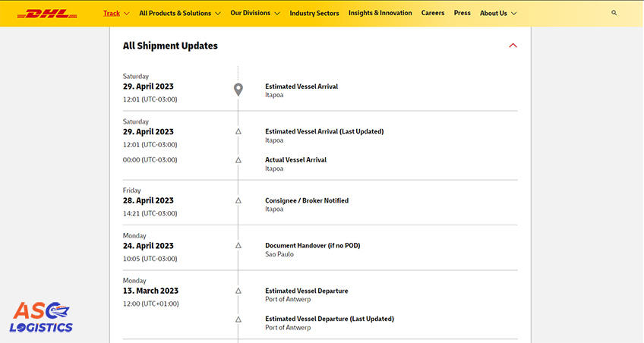Click the triangle marker for Consignee / Broker Notified
The image size is (644, 343).
[238, 200]
